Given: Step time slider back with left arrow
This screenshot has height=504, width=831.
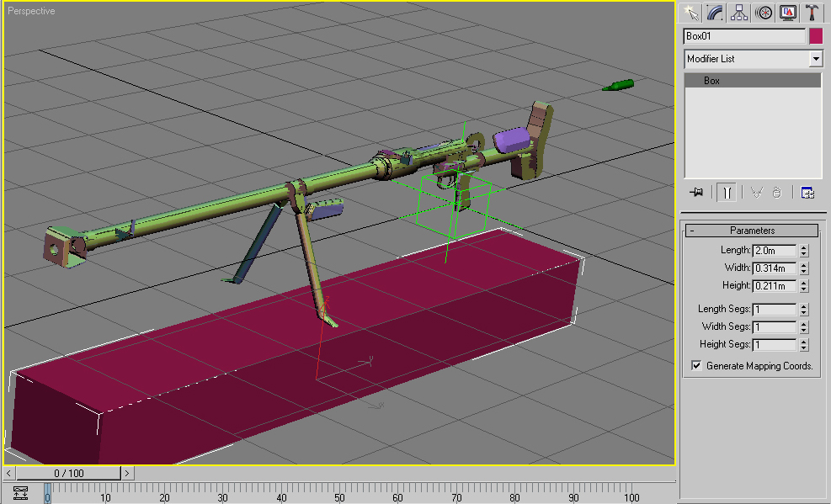Looking at the screenshot, I should pos(9,474).
